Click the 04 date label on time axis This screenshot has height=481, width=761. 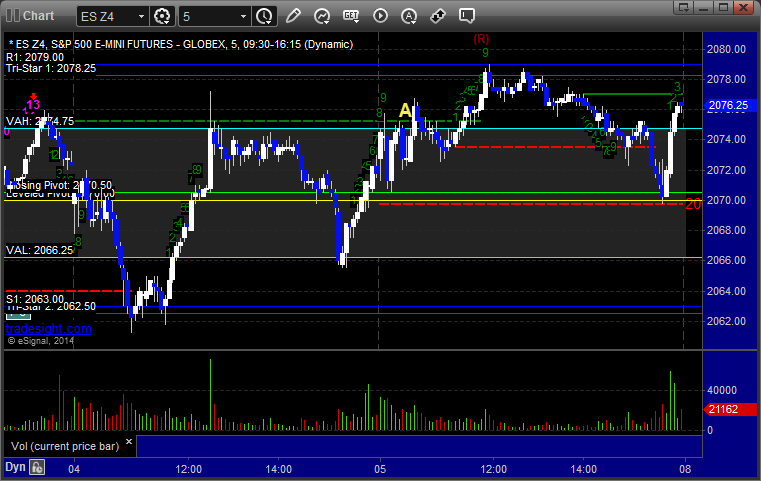[x=74, y=469]
